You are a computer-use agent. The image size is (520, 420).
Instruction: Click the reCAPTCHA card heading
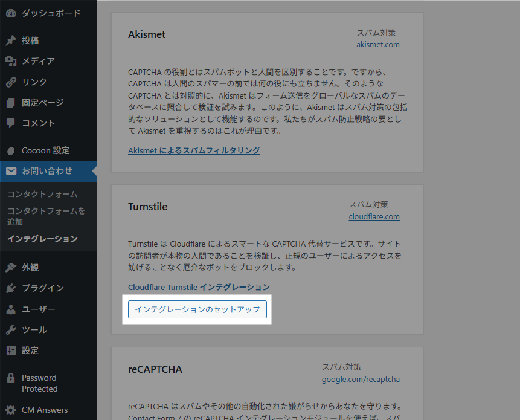point(155,369)
